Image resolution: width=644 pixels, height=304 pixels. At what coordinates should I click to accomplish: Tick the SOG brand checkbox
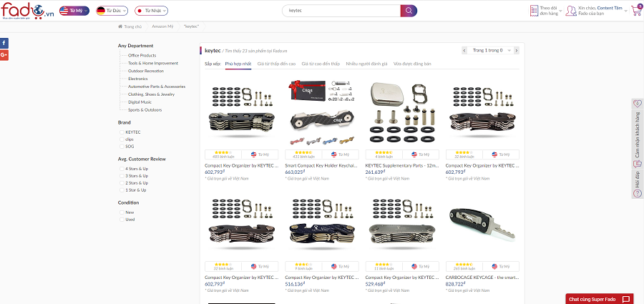pyautogui.click(x=122, y=146)
